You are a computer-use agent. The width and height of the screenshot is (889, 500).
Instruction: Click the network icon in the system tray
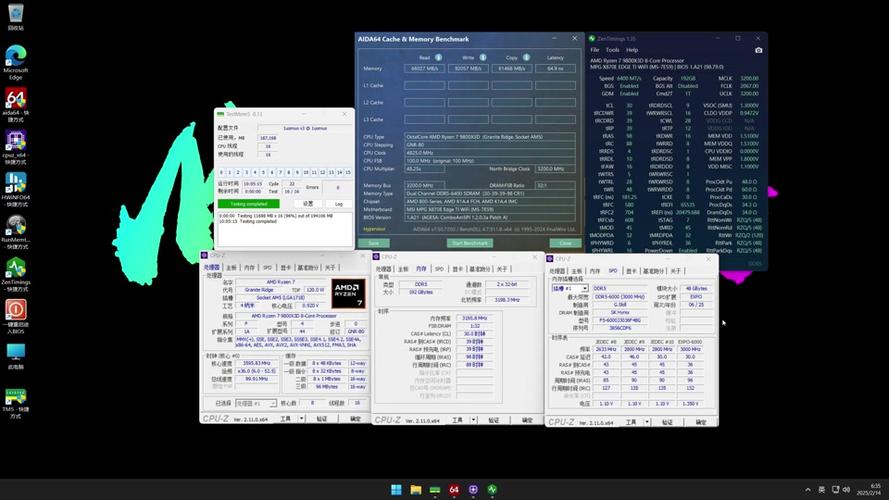[x=835, y=489]
